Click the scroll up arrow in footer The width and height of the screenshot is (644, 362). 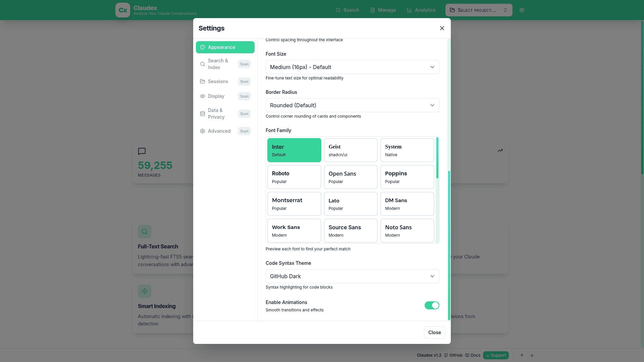(x=522, y=355)
